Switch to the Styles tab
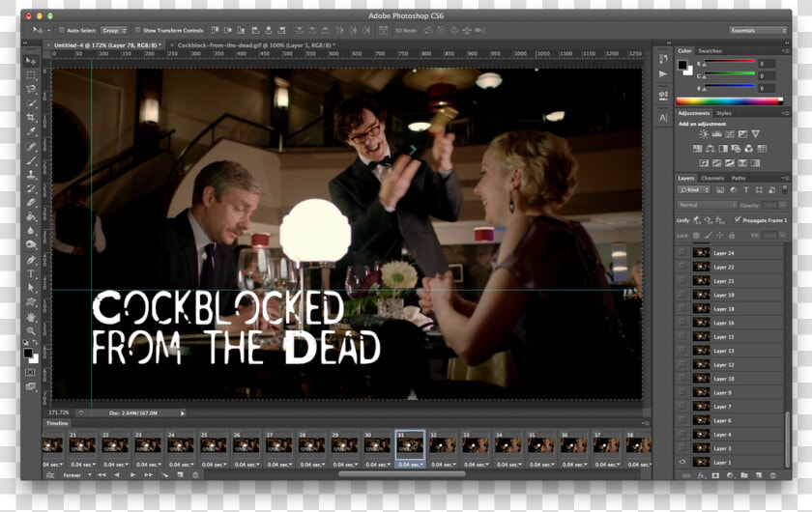The image size is (812, 512). [723, 113]
